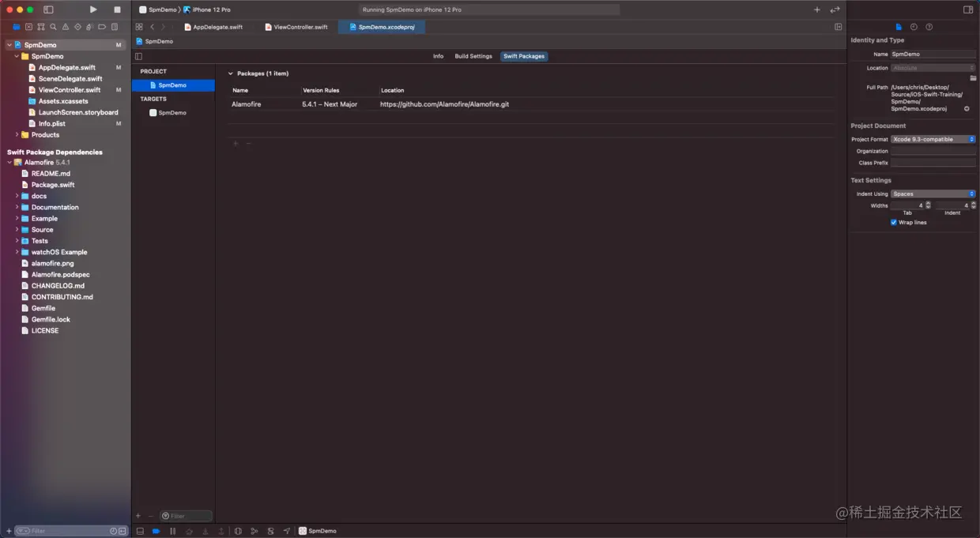Open Debug View Hierarchy icon

238,531
